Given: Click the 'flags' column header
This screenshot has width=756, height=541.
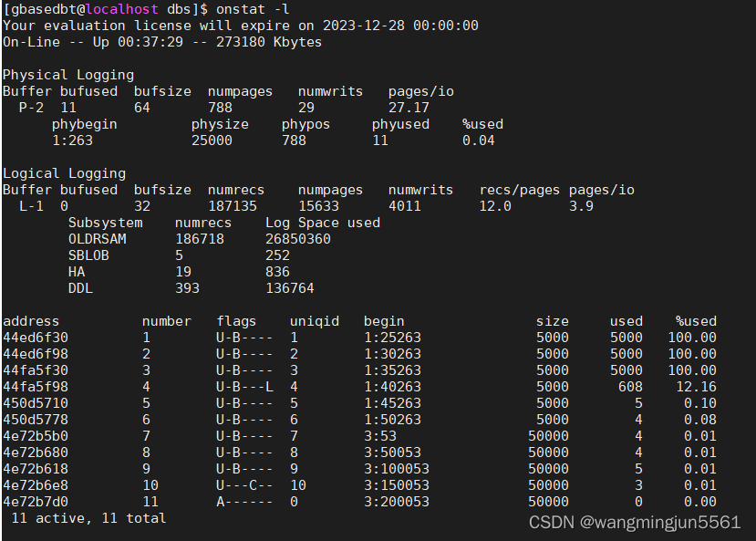Looking at the screenshot, I should point(236,320).
